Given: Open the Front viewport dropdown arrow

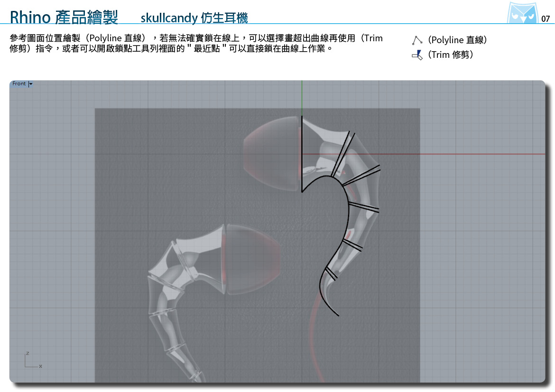Looking at the screenshot, I should 30,84.
